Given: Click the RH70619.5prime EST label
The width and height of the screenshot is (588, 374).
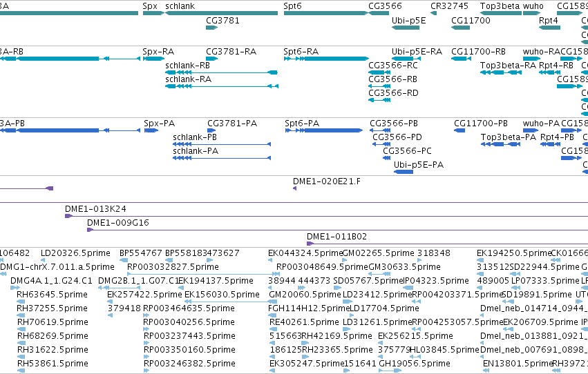Looking at the screenshot, I should pos(53,322).
